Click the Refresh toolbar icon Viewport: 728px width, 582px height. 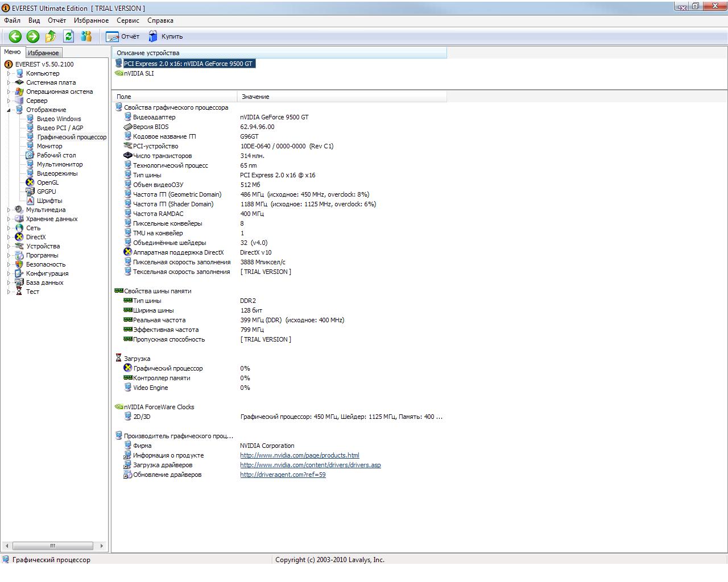click(x=68, y=36)
